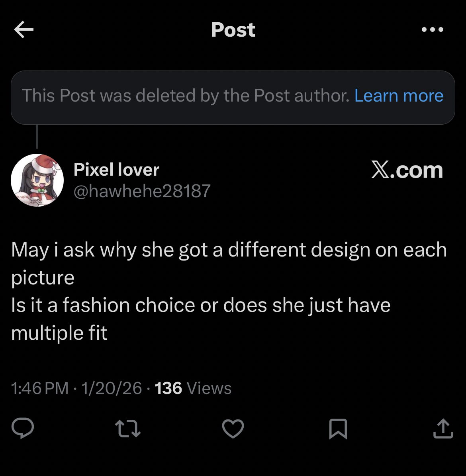Share the post via upload-arrow icon
466x476 pixels.
point(443,429)
